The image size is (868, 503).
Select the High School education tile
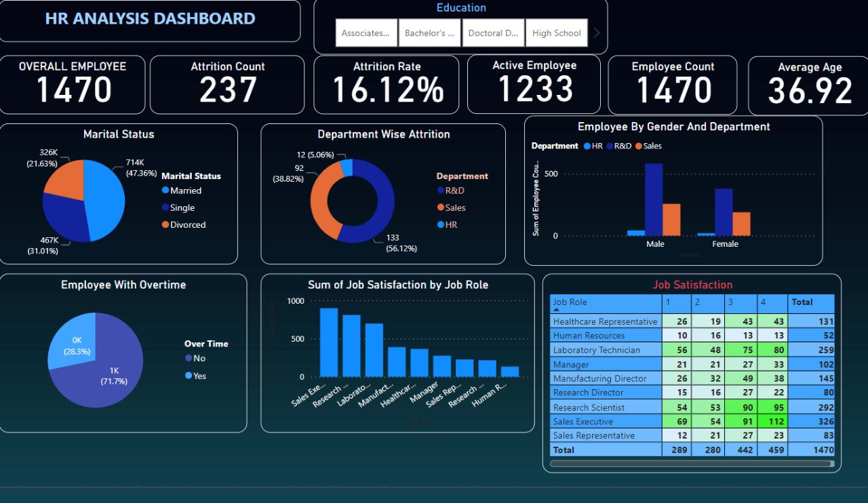(556, 33)
